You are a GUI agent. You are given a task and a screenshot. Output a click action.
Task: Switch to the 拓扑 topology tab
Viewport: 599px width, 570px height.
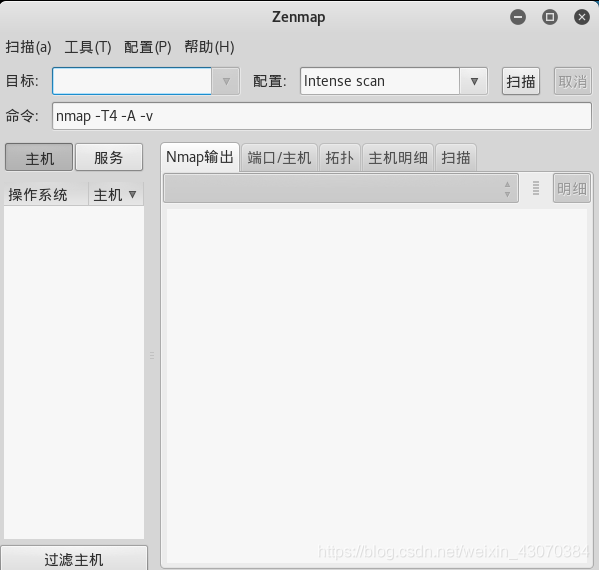coord(340,157)
